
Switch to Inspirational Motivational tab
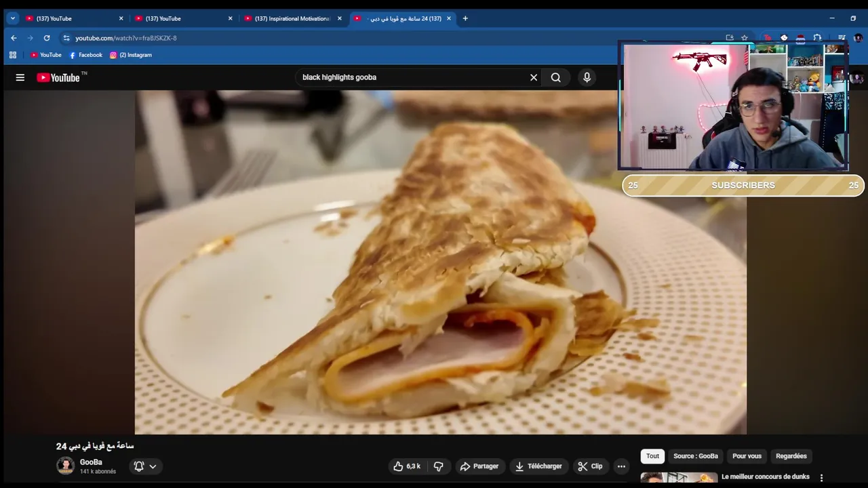point(293,18)
